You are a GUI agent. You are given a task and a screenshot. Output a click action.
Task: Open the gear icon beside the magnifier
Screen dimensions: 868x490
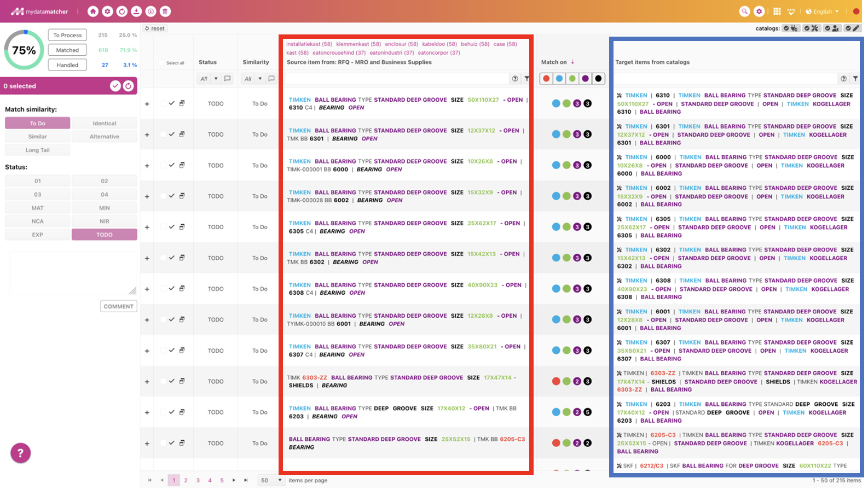click(759, 11)
